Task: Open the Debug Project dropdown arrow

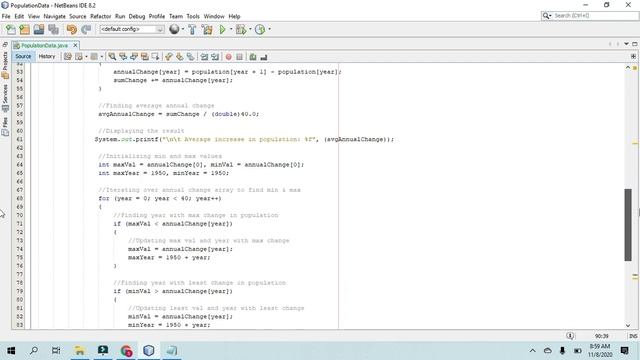Action: point(250,29)
